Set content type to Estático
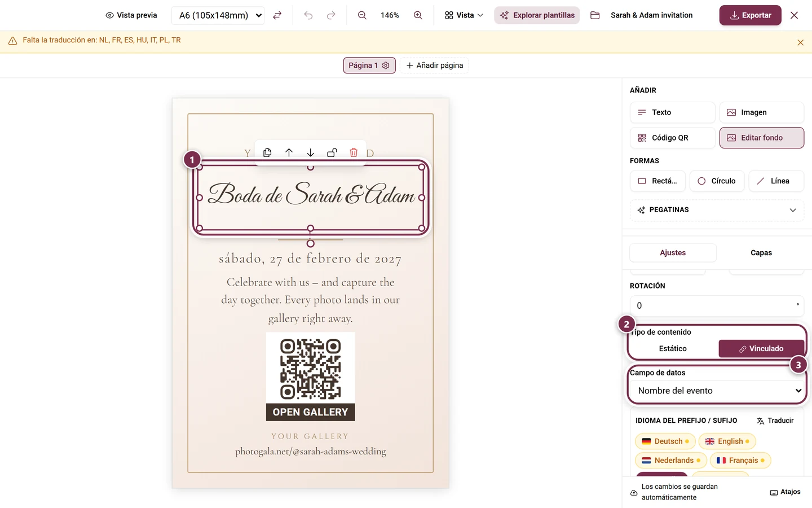The height and width of the screenshot is (508, 812). [x=673, y=349]
